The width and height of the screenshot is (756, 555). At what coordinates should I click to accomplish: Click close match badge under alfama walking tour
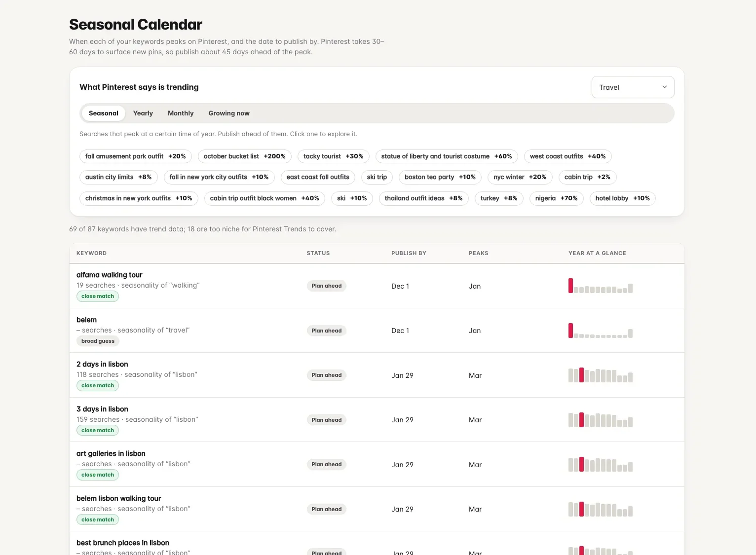coord(98,296)
